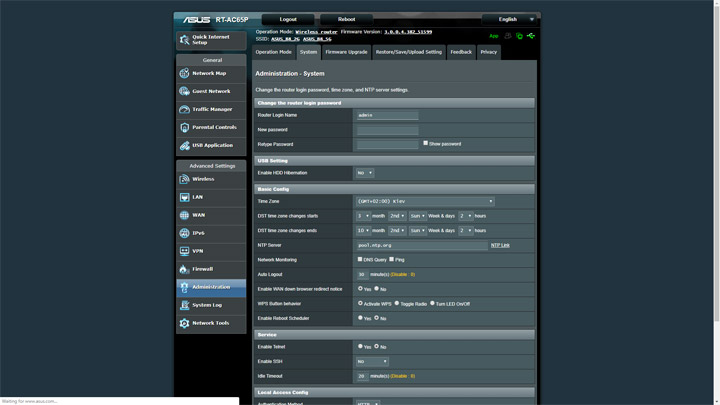Open Traffic Manager from sidebar
Screen dimensions: 720x405
point(211,109)
